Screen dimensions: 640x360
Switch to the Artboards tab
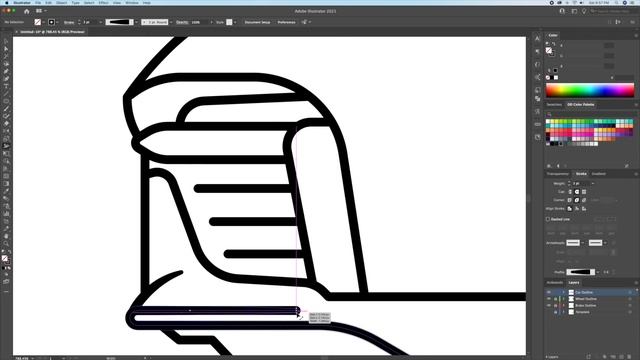555,282
